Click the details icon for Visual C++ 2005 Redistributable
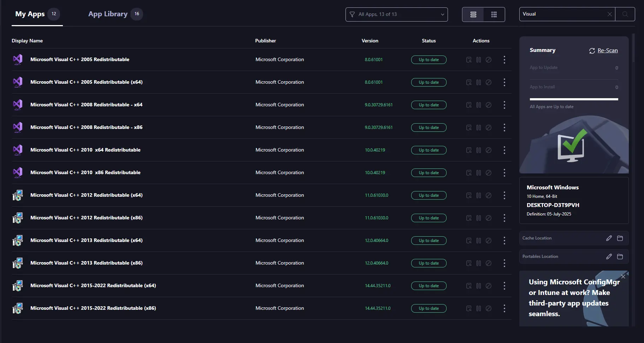Screen dimensions: 644x343 point(469,60)
